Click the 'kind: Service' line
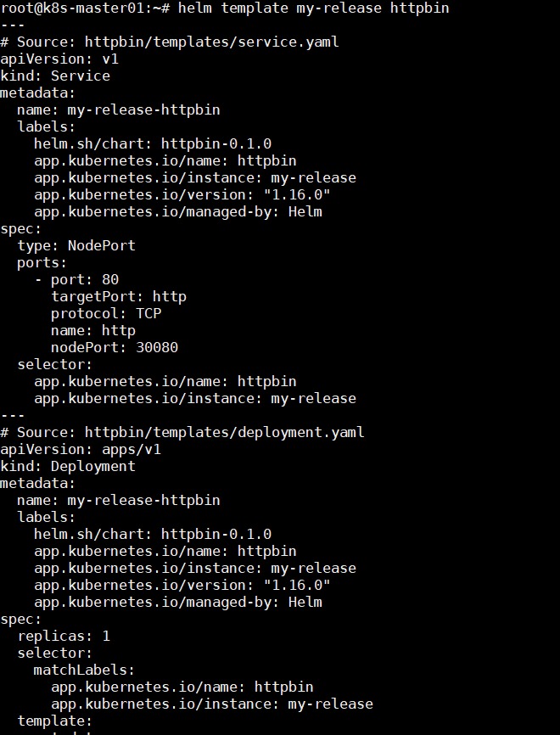This screenshot has height=735, width=560. (55, 76)
